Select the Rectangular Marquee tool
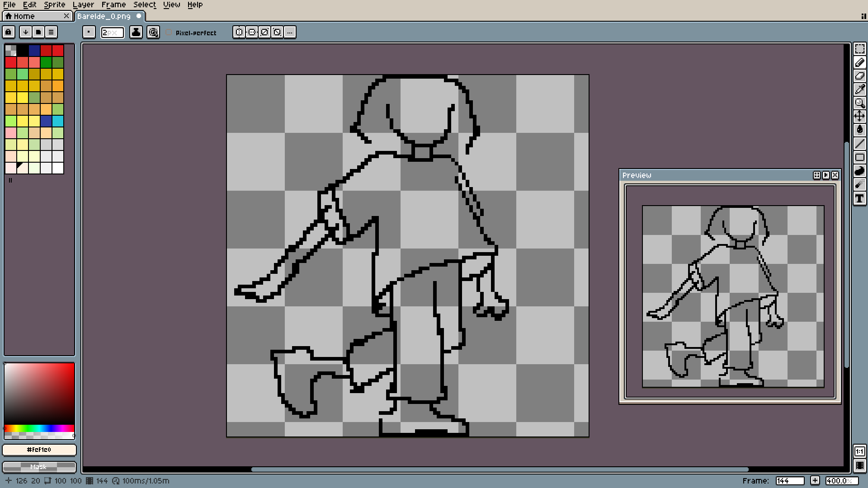This screenshot has height=488, width=868. point(859,49)
